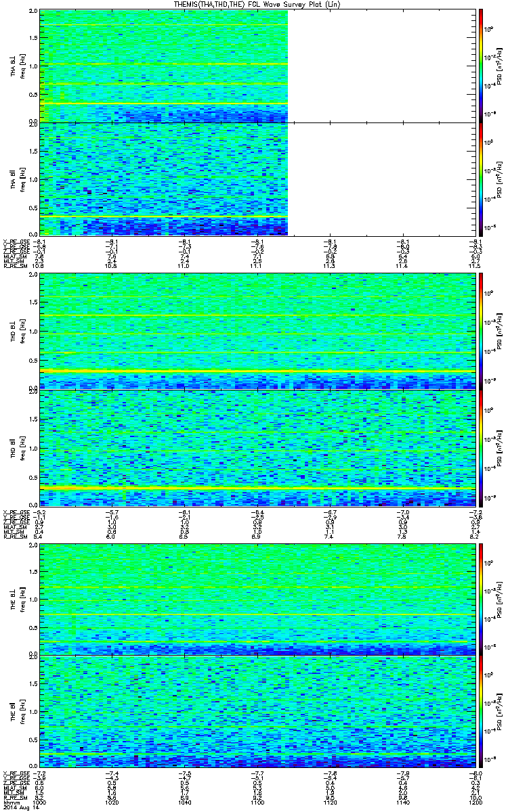Select the color bar next to THD perpendicular panel

tap(481, 330)
